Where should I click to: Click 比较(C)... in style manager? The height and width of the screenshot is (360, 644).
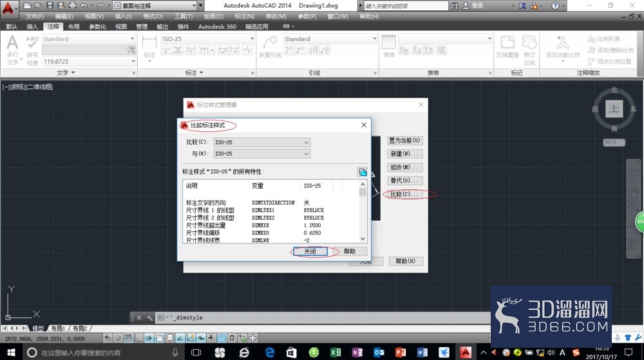coord(404,194)
